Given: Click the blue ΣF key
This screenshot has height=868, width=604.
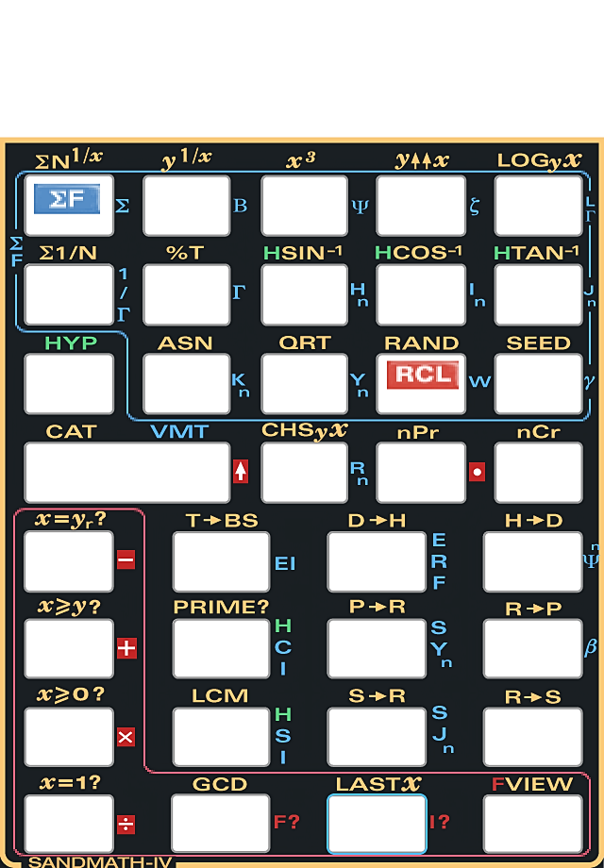Looking at the screenshot, I should (68, 200).
